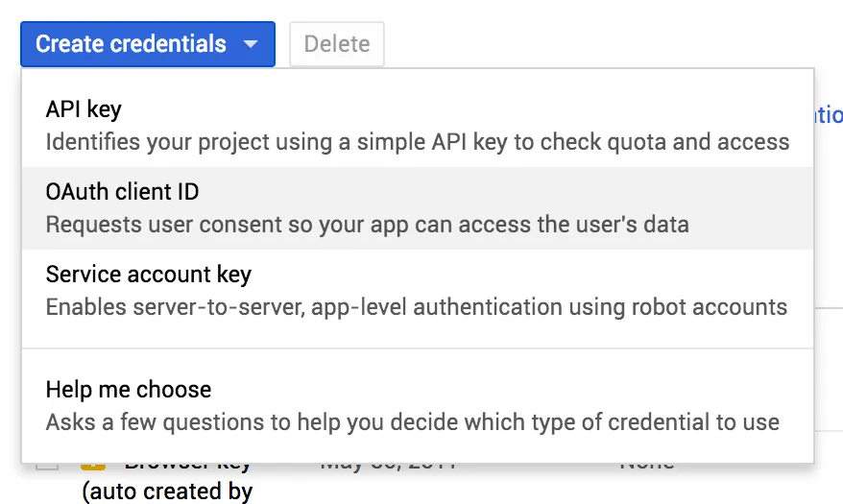Click the server-to-server authentication description
This screenshot has height=504, width=843.
tap(416, 308)
